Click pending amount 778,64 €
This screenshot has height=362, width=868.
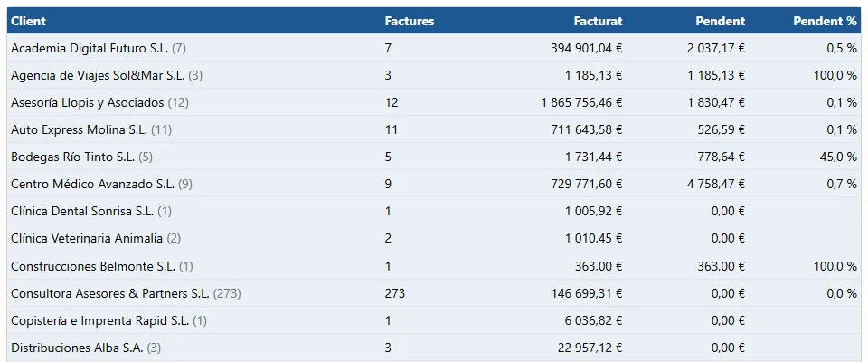pyautogui.click(x=722, y=157)
